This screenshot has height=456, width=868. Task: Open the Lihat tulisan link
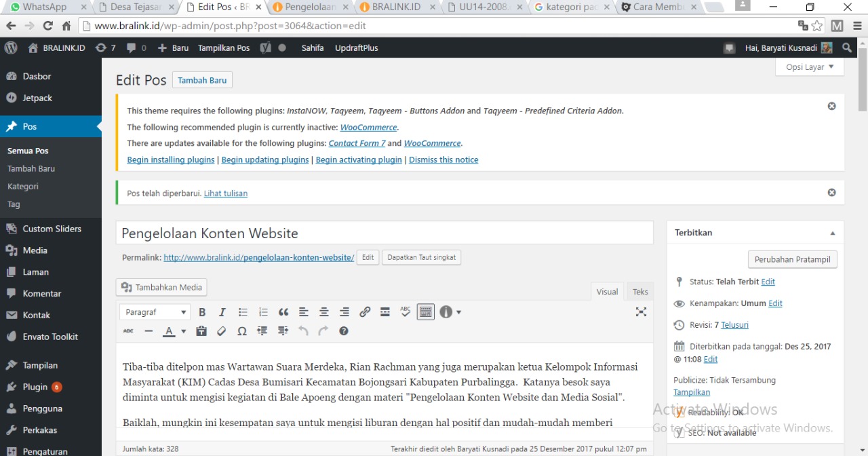(x=225, y=193)
